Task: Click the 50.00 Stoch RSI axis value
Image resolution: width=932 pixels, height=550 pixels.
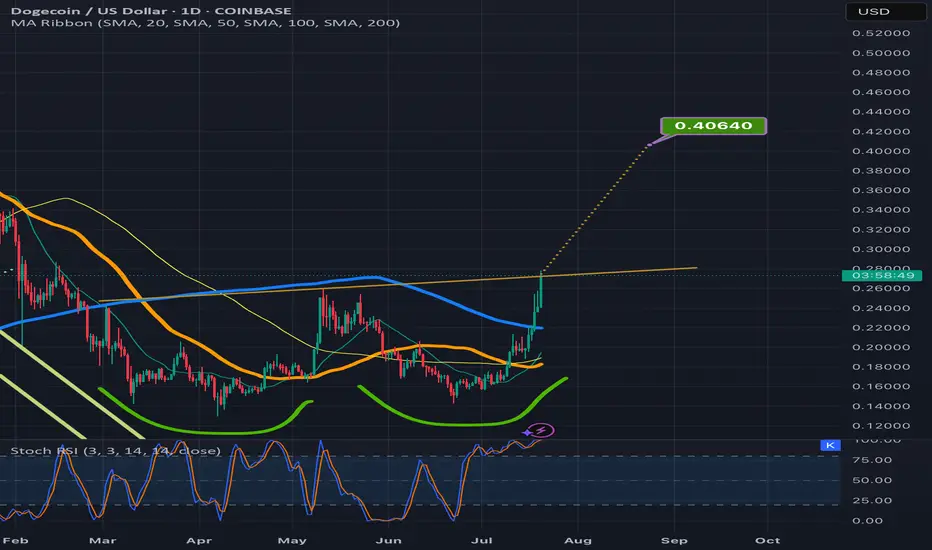Action: click(872, 480)
